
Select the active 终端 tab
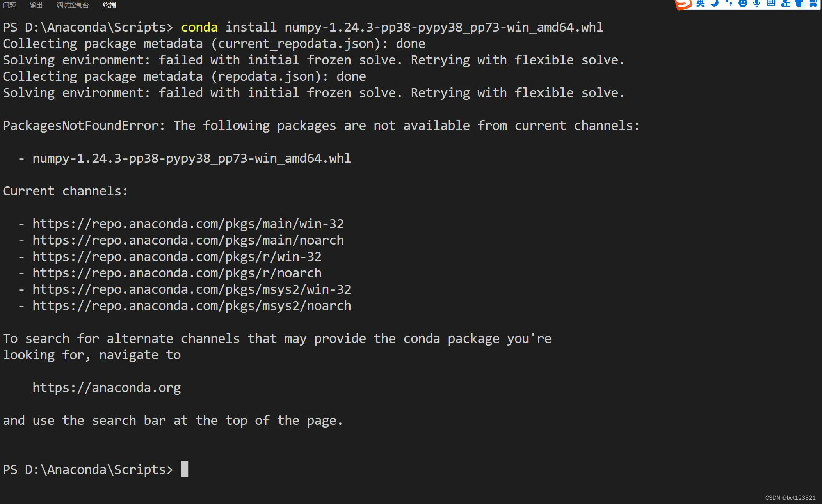(109, 6)
